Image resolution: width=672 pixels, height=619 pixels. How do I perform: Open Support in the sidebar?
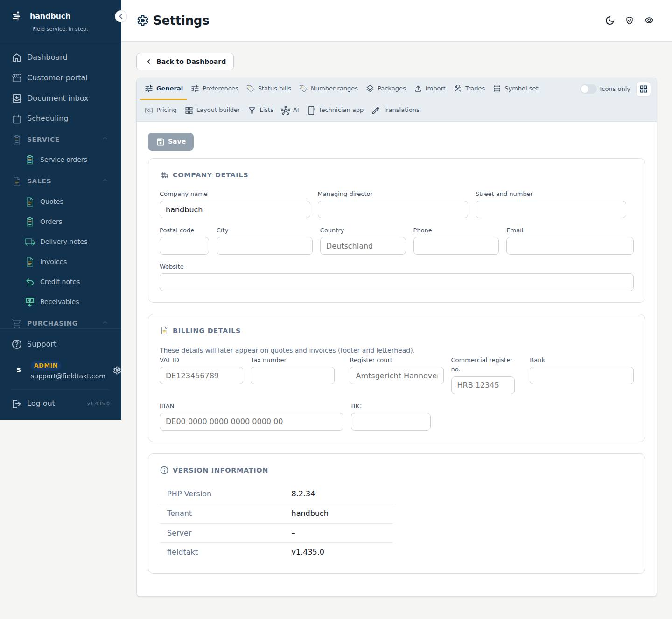point(61,344)
